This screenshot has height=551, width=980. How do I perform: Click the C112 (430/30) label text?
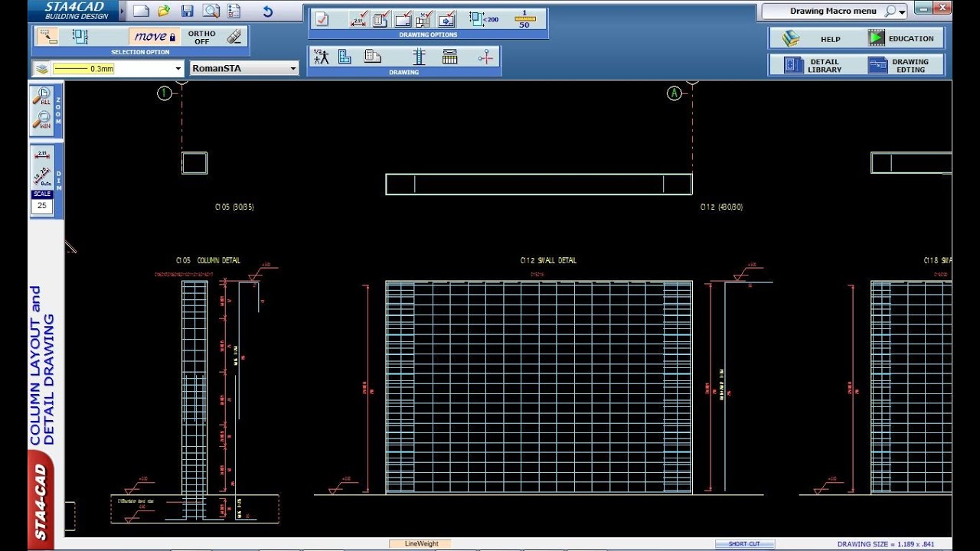click(721, 207)
